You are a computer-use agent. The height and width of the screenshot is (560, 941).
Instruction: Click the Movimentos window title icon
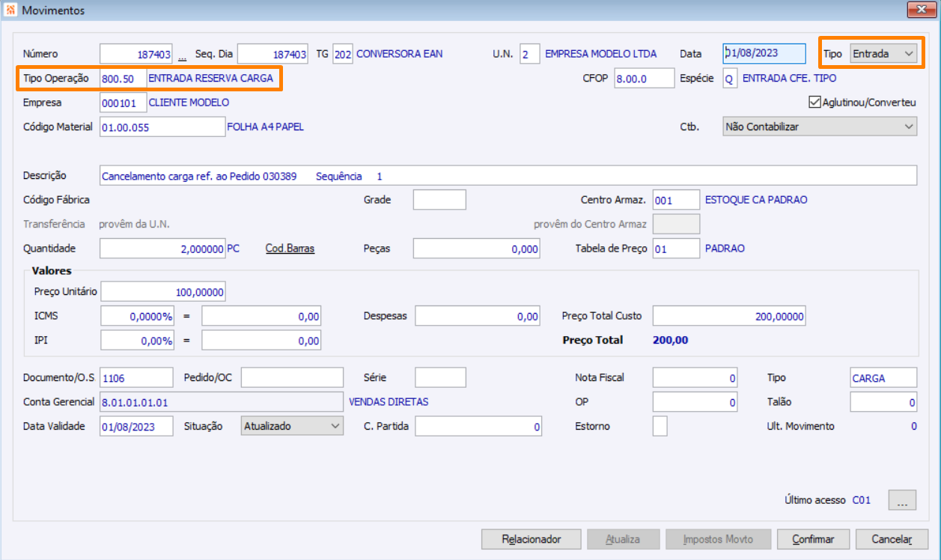[10, 10]
